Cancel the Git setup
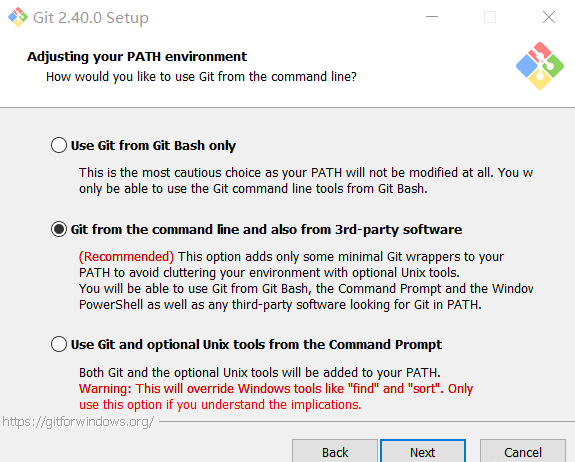This screenshot has height=462, width=575. point(523,452)
